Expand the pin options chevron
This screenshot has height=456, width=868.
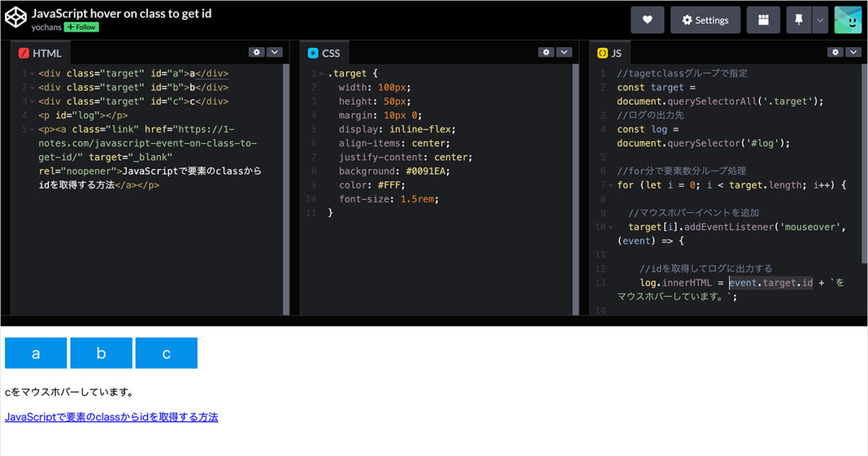[820, 20]
